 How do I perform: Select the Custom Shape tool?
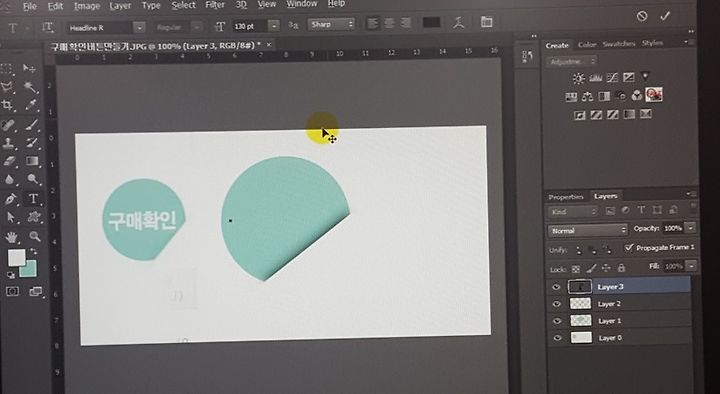34,217
